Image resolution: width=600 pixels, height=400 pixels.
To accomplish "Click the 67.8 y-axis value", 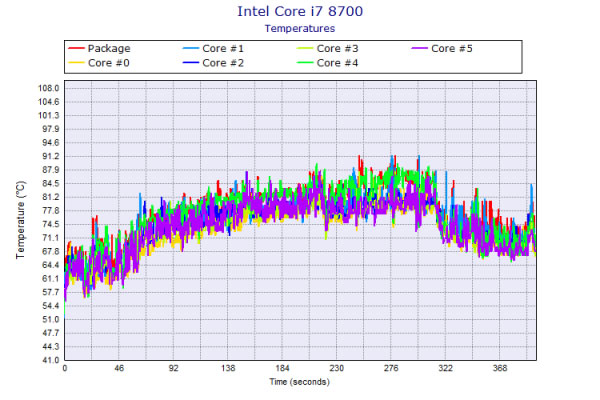I will point(51,251).
